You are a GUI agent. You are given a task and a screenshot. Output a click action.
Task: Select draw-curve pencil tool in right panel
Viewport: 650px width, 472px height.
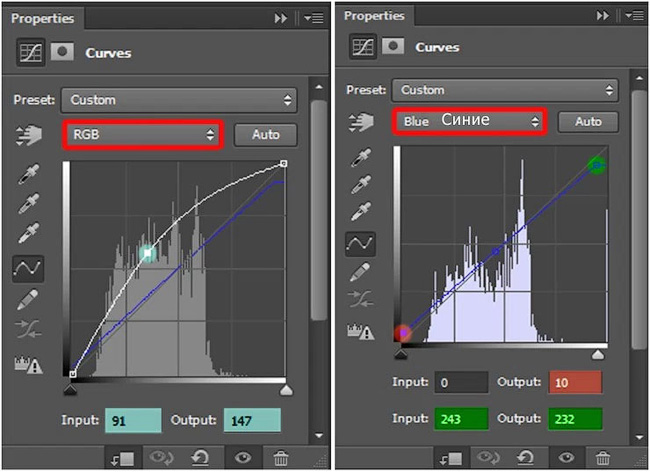(x=361, y=272)
